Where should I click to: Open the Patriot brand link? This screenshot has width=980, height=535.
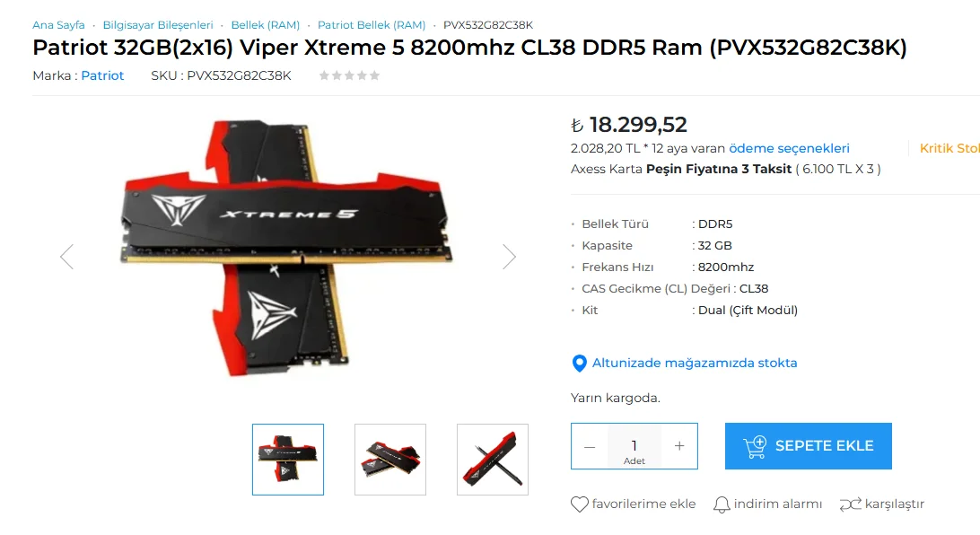tap(102, 75)
